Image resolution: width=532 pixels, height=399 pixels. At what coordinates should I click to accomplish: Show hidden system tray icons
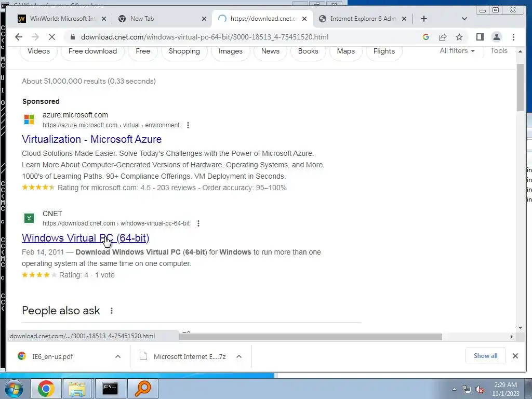pyautogui.click(x=454, y=389)
